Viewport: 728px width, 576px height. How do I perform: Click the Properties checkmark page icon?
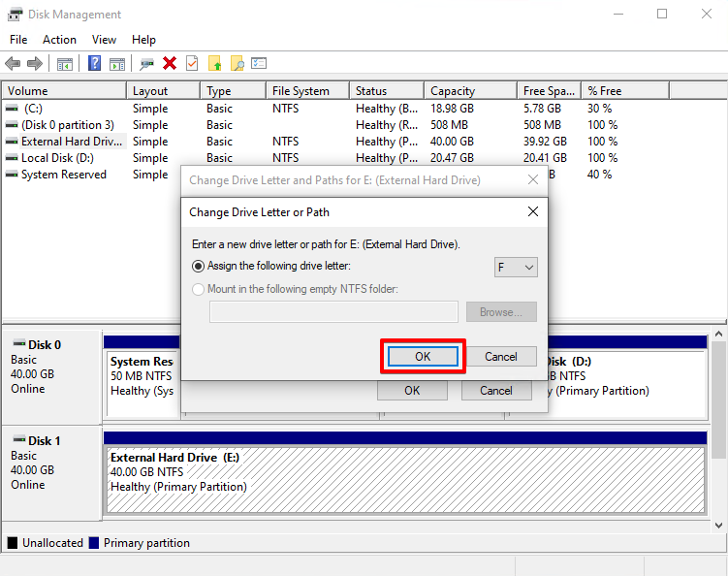[x=192, y=63]
